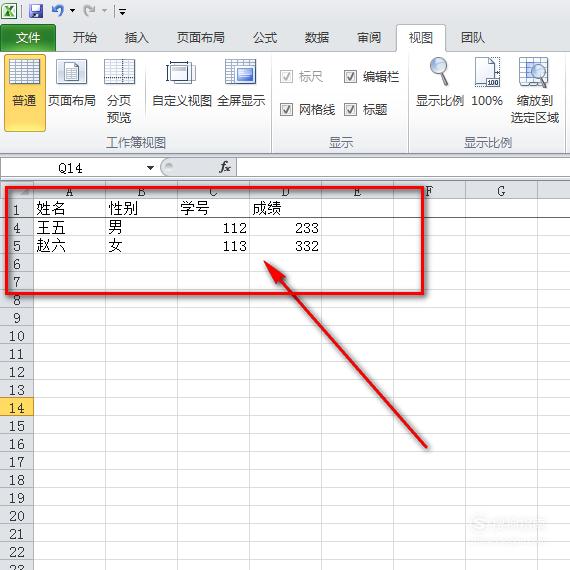This screenshot has height=570, width=570.
Task: Open the 公式 ribbon tab
Action: [265, 38]
